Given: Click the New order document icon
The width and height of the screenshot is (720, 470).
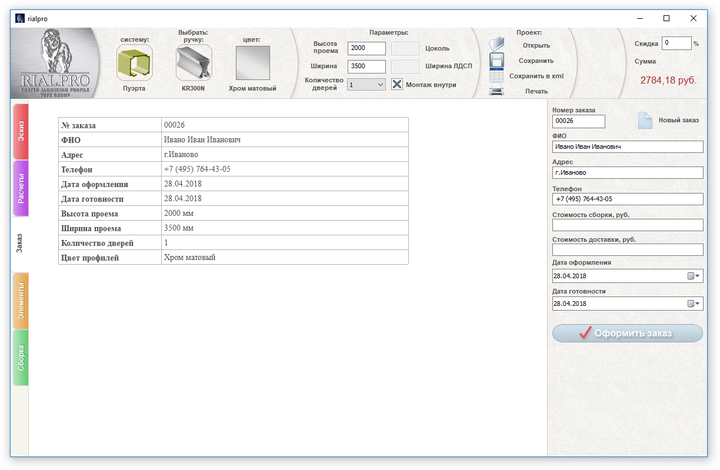Looking at the screenshot, I should 645,121.
